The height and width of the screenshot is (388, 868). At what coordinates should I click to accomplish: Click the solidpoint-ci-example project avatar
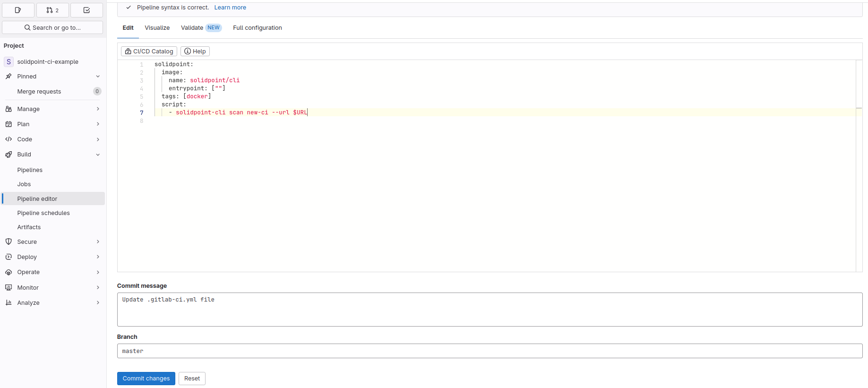9,62
